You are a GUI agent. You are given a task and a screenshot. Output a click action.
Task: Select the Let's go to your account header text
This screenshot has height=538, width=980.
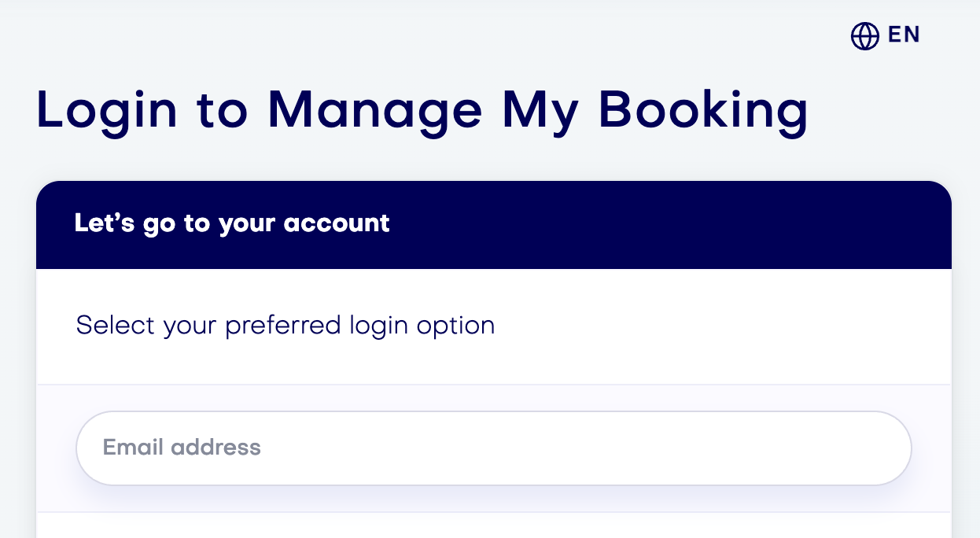[x=232, y=223]
